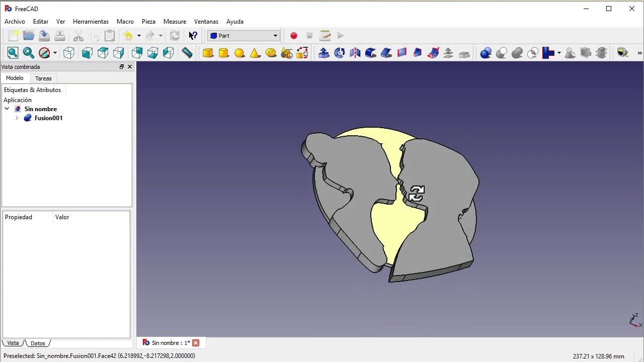Select the Mirror tool

(355, 53)
